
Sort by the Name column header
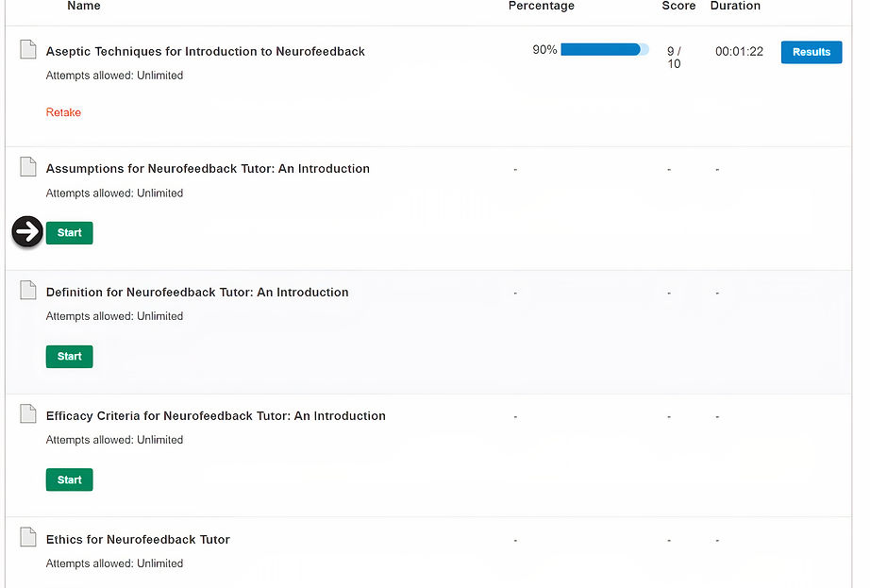tap(84, 6)
